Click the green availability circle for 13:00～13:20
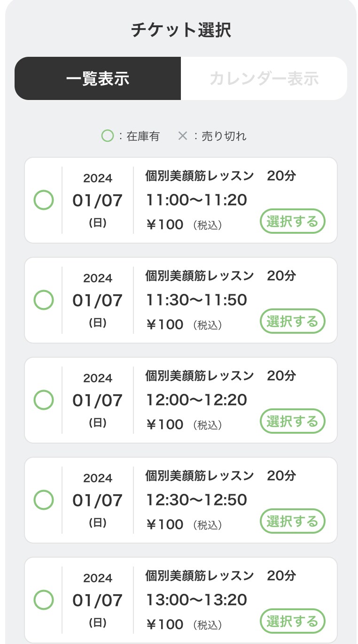Viewport: 358px width, 644px height. [x=44, y=600]
